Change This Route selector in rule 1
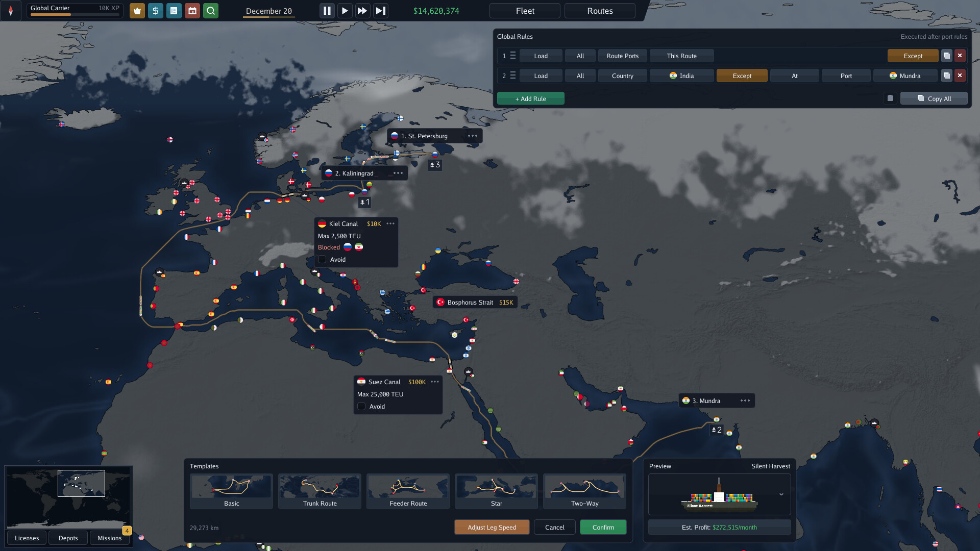This screenshot has width=980, height=551. pos(681,56)
